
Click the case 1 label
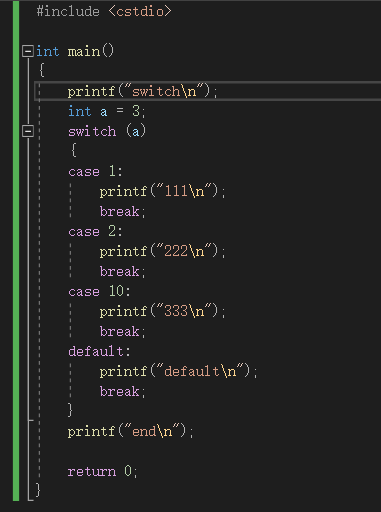click(95, 172)
